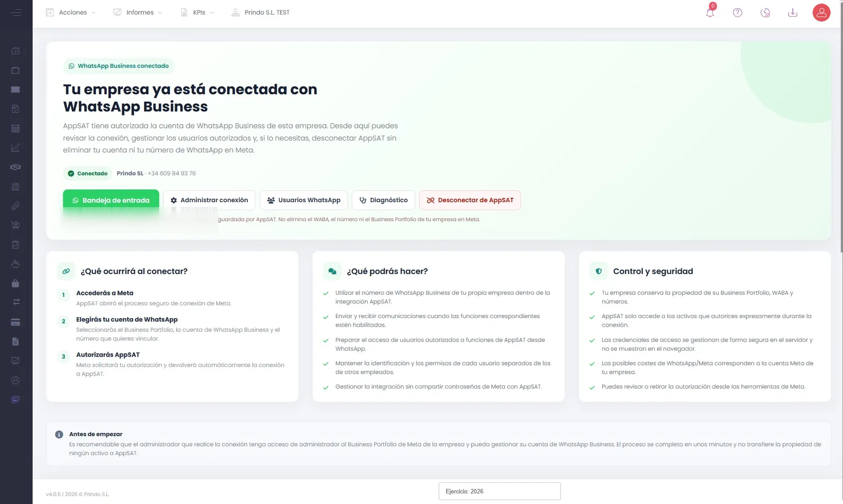Open the calendar sidebar icon
Viewport: 843px width, 504px height.
15,129
